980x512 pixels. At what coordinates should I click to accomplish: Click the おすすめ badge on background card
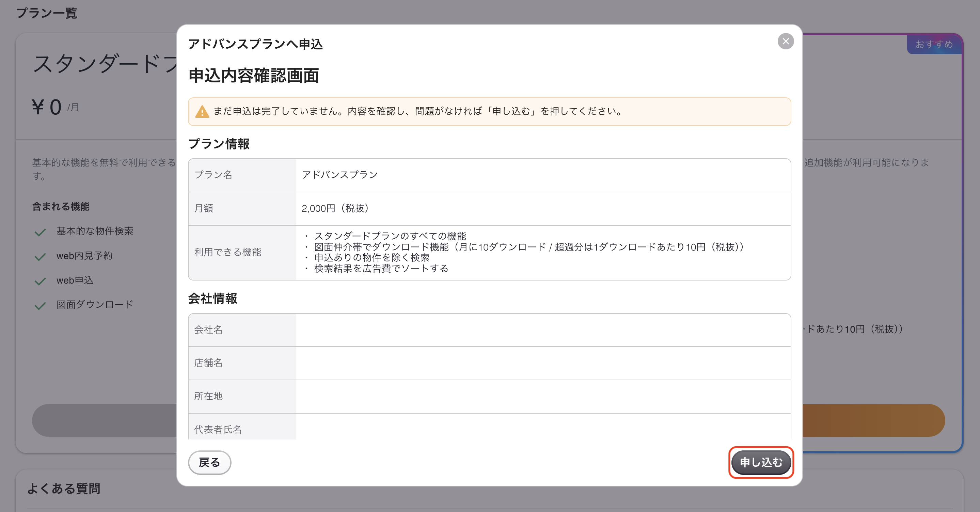click(x=934, y=45)
